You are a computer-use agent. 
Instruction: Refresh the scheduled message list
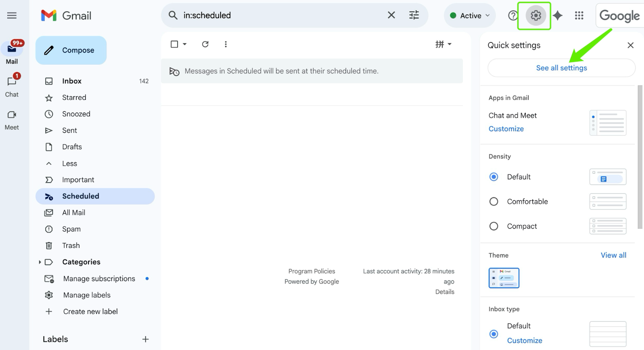click(205, 44)
